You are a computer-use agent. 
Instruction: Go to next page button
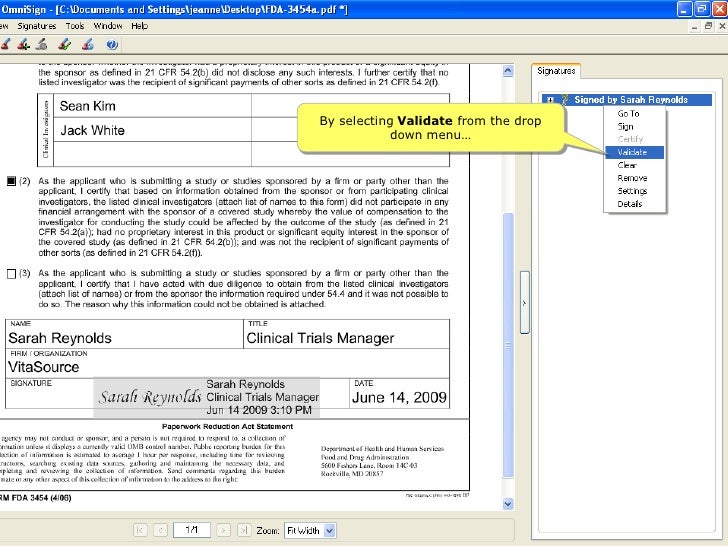click(x=223, y=530)
